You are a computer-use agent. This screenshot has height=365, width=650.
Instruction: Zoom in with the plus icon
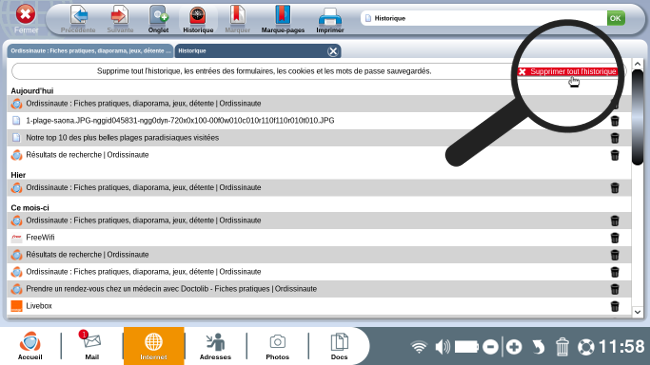tap(514, 347)
